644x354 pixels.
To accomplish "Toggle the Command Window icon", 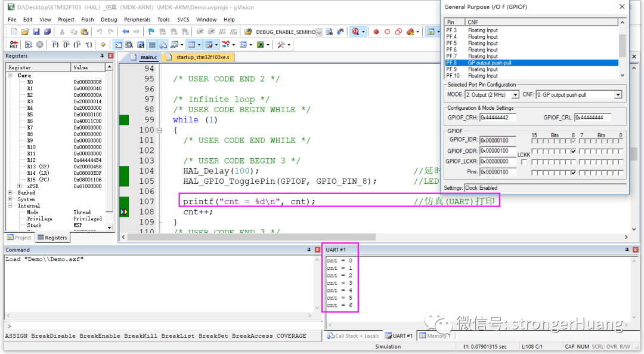I will point(118,44).
